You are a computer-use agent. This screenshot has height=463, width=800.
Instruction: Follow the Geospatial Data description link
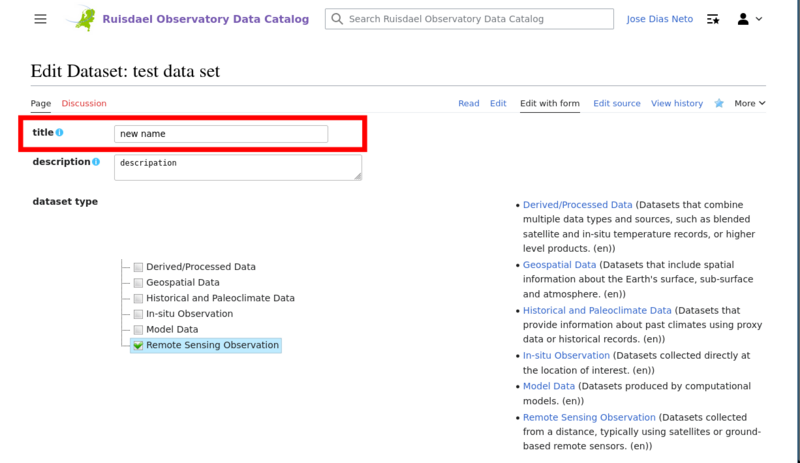pyautogui.click(x=559, y=265)
